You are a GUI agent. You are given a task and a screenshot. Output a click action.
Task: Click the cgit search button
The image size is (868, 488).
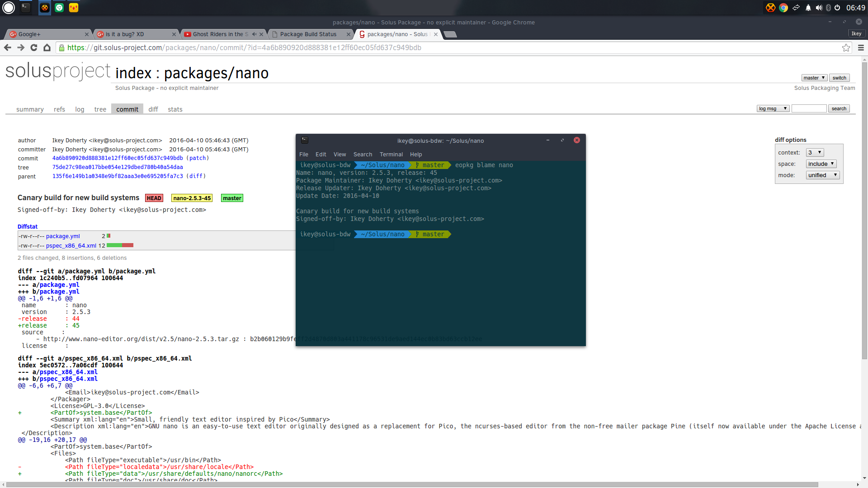point(839,108)
